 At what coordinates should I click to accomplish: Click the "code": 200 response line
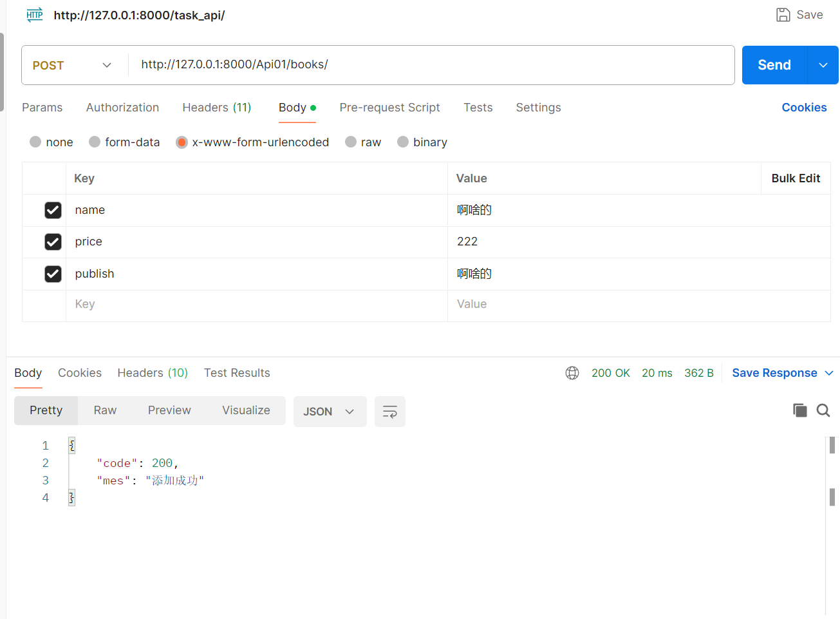coord(138,463)
